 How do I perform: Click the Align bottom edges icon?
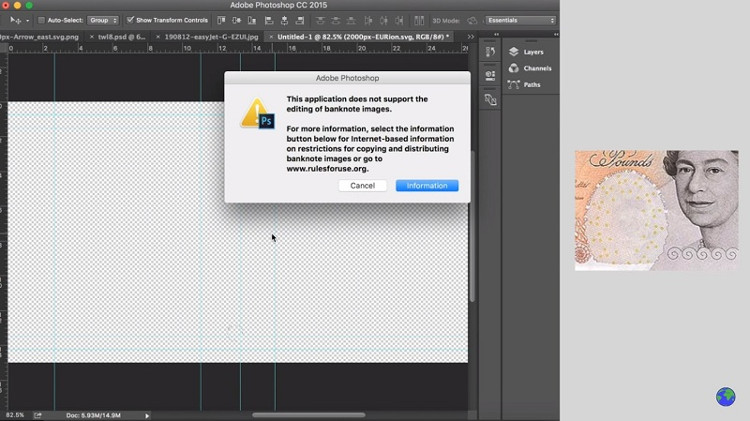pyautogui.click(x=252, y=20)
